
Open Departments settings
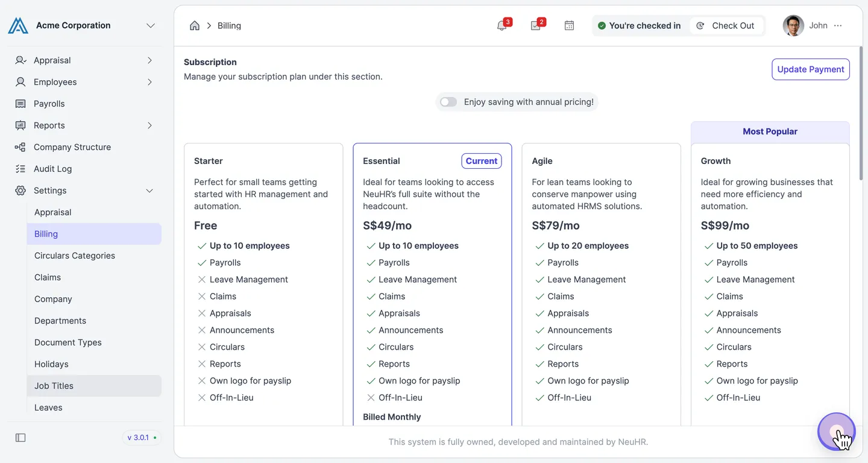coord(94,321)
